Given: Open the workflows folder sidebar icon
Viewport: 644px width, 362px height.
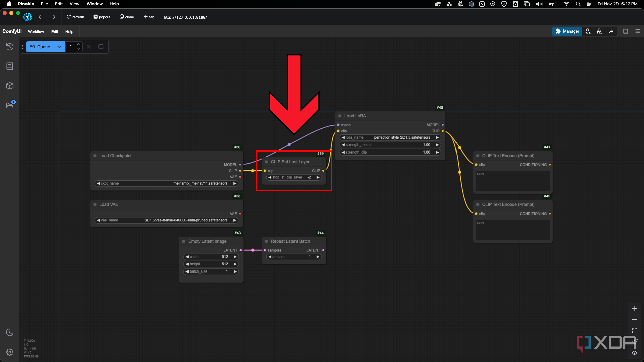Looking at the screenshot, I should (10, 105).
